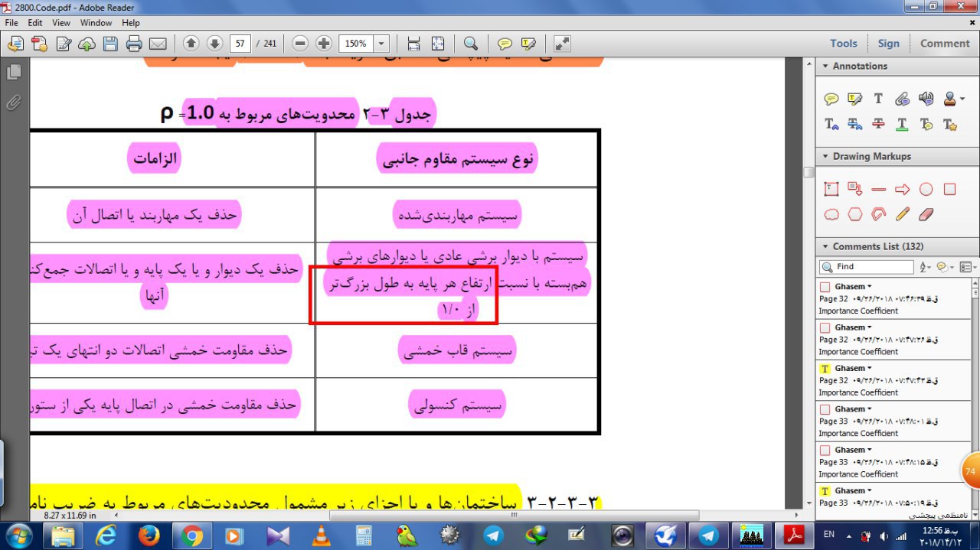Select the Draw Rectangle tool
The image size is (980, 550).
pyautogui.click(x=949, y=189)
